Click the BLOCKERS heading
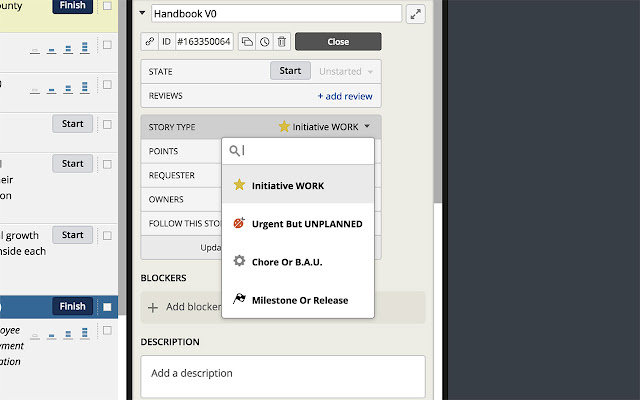 [x=163, y=278]
